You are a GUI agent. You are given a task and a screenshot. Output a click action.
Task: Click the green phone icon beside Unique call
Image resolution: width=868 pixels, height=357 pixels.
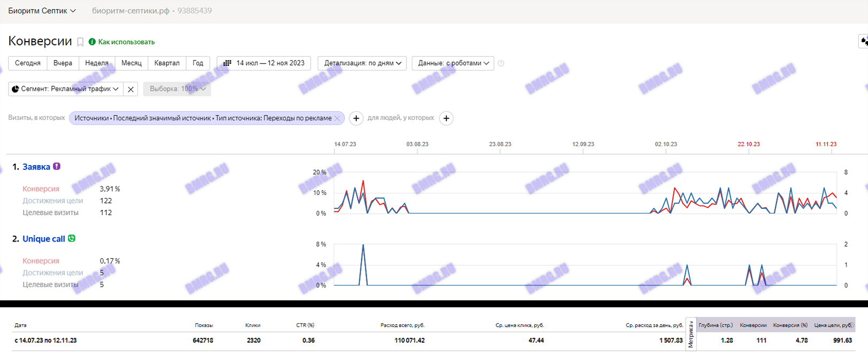72,238
